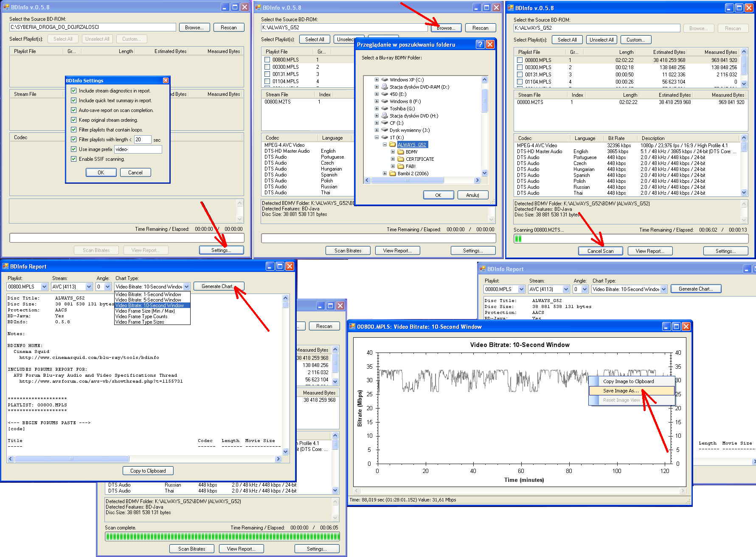Viewport: 756px width, 557px height.
Task: Click the Toshiba (G:) drive icon
Action: tap(385, 109)
